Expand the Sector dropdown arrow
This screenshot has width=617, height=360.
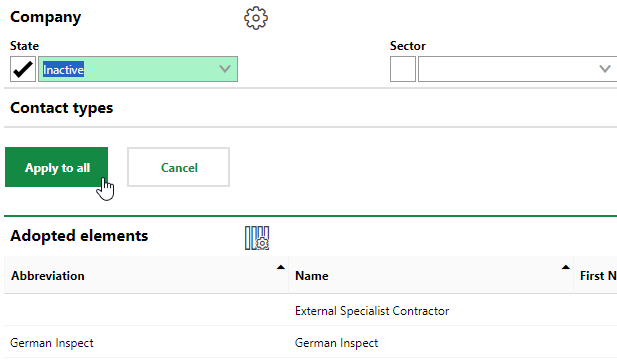point(605,69)
